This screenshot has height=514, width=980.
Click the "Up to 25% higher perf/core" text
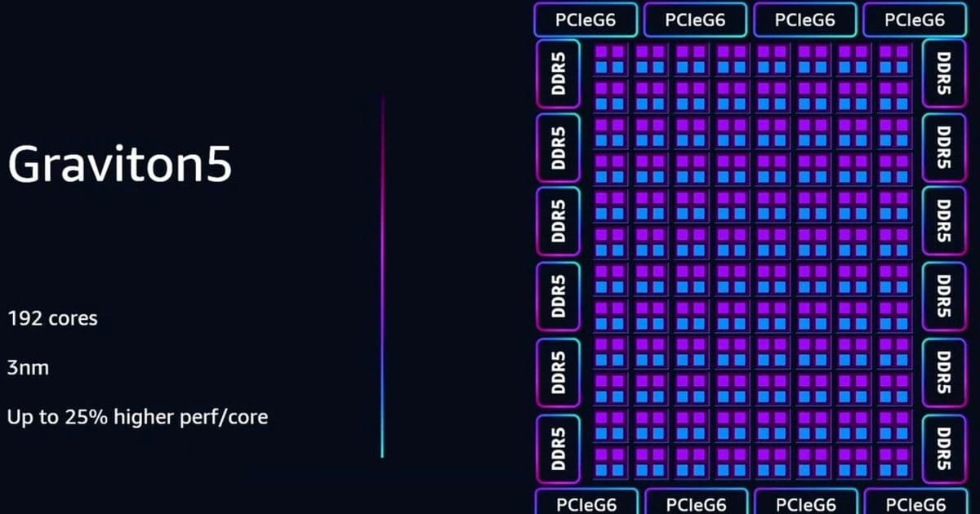pyautogui.click(x=137, y=418)
